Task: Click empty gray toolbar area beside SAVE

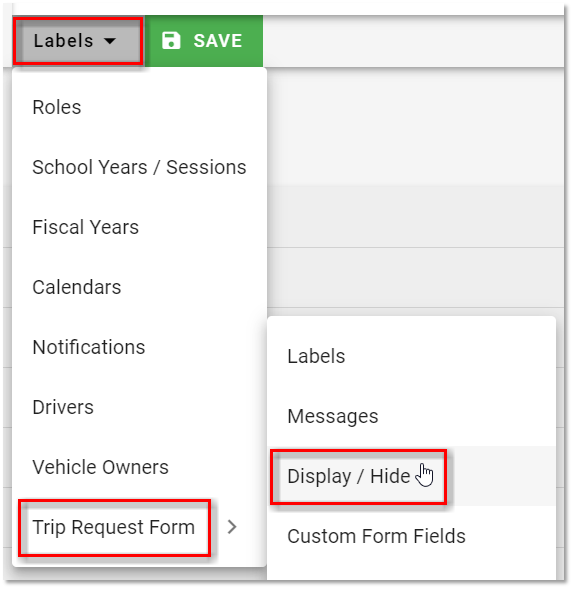Action: (x=413, y=41)
